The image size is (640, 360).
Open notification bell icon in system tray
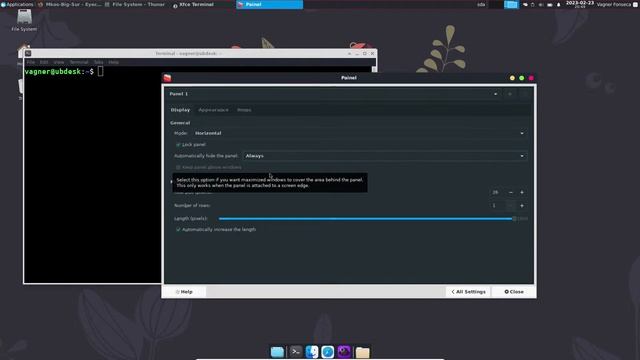point(558,4)
